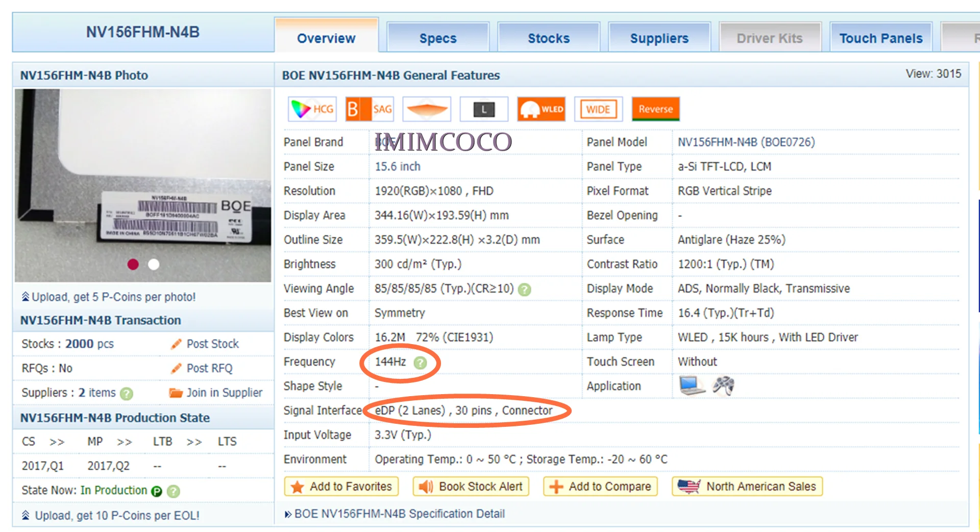Open the Touch Panels tab
Image resolution: width=980 pixels, height=532 pixels.
[x=881, y=38]
